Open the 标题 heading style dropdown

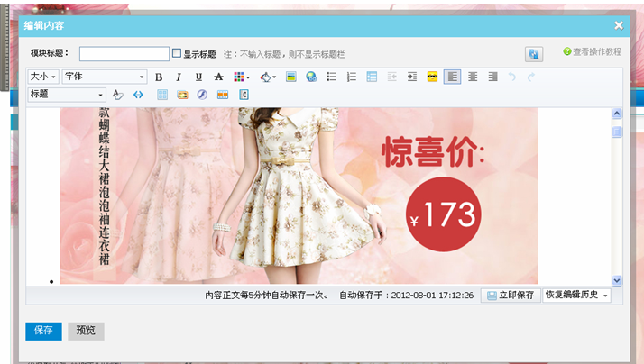[67, 95]
